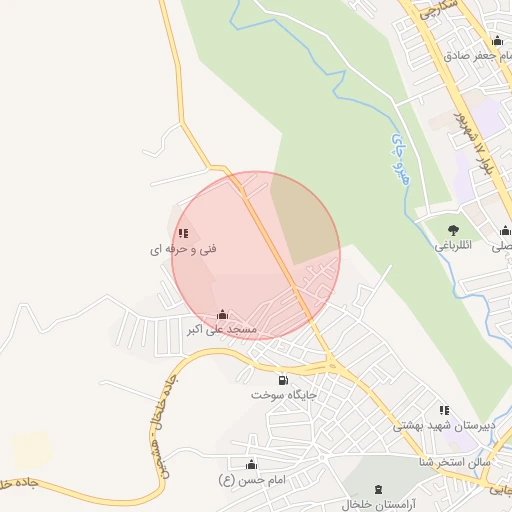The width and height of the screenshot is (512, 512).
Task: Click the آرامستان خلخال label
Action: click(379, 505)
